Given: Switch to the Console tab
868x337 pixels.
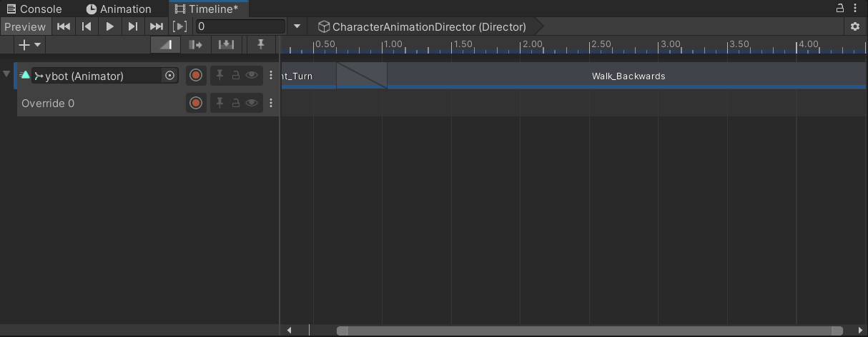Looking at the screenshot, I should pyautogui.click(x=34, y=9).
